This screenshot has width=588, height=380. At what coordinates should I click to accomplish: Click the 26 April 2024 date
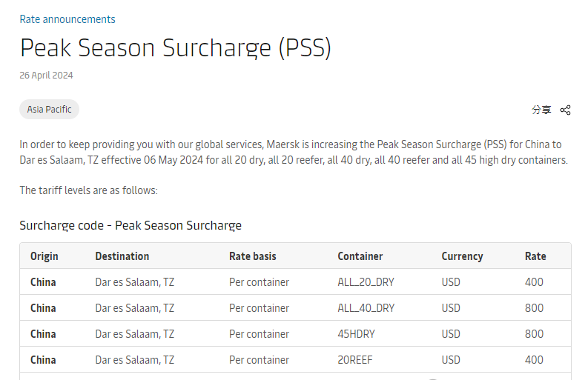46,75
